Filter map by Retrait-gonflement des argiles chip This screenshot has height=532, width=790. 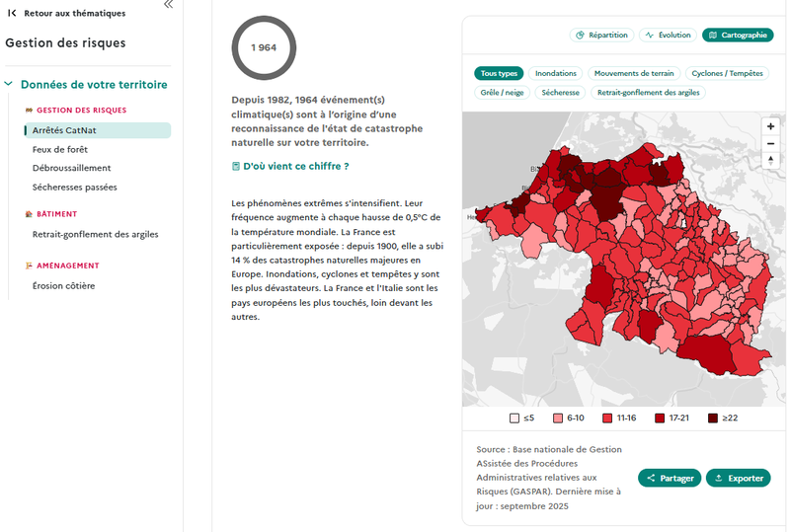pos(649,92)
